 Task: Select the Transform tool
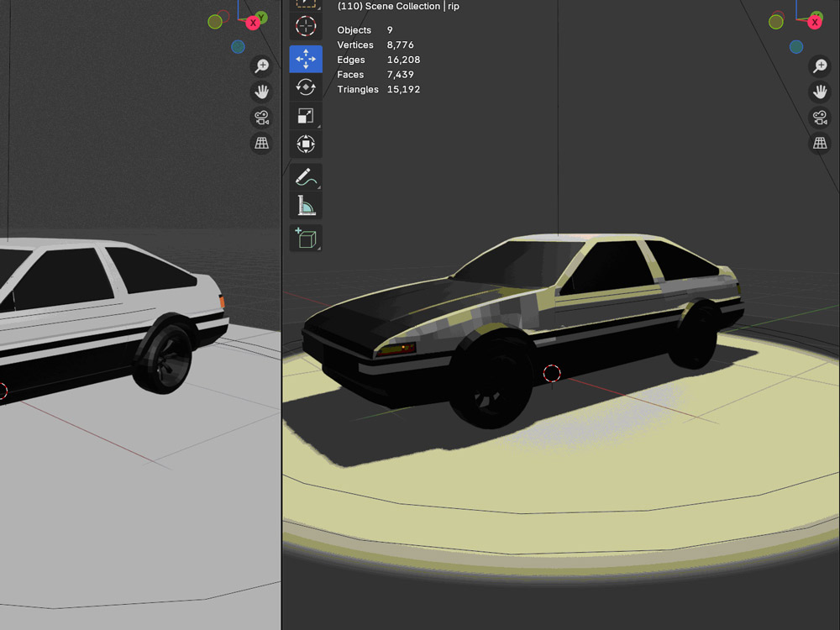[x=306, y=144]
